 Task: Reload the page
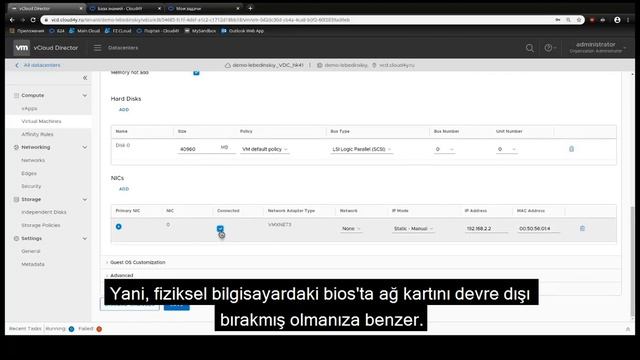click(x=33, y=20)
